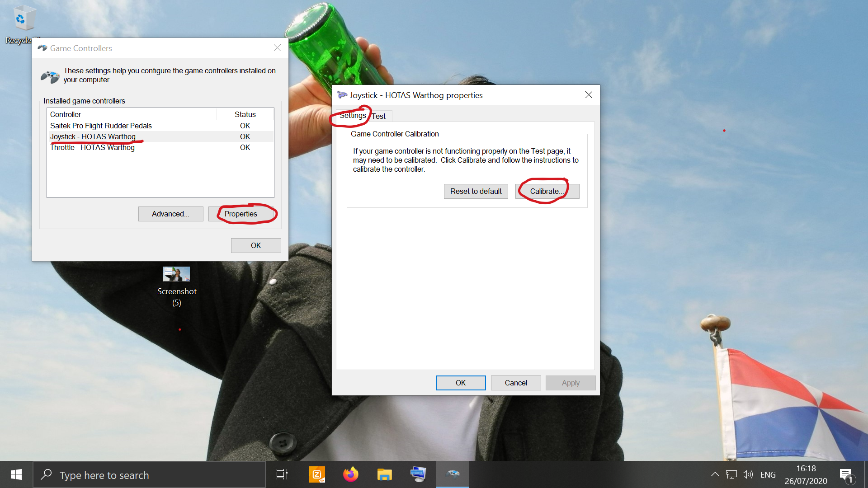Click the Status column header
The width and height of the screenshot is (868, 488).
pos(245,114)
